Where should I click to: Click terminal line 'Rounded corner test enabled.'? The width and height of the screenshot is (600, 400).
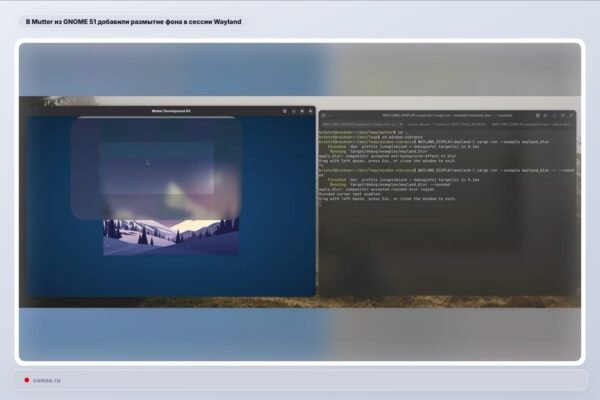coord(350,194)
